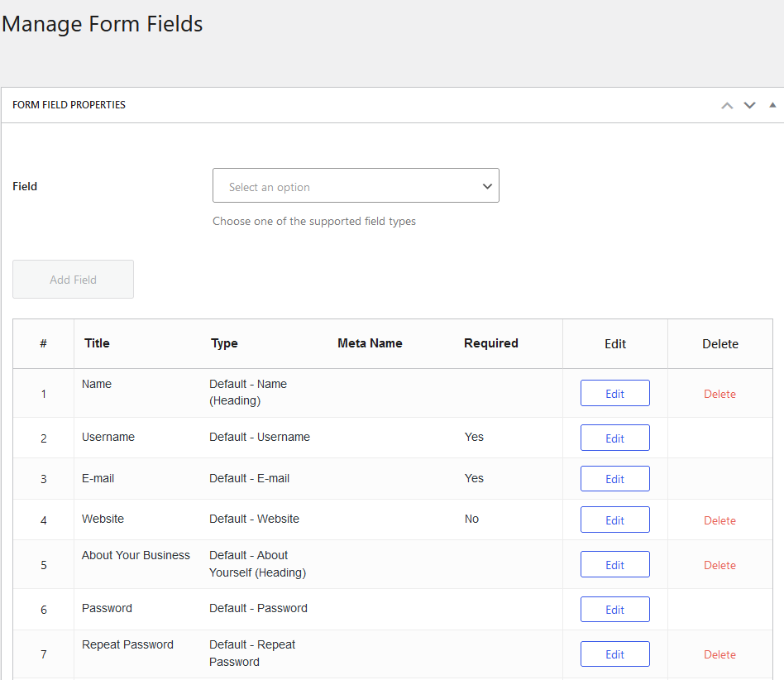784x680 pixels.
Task: Click 'Choose one of the supported field types' hint
Action: [x=314, y=222]
